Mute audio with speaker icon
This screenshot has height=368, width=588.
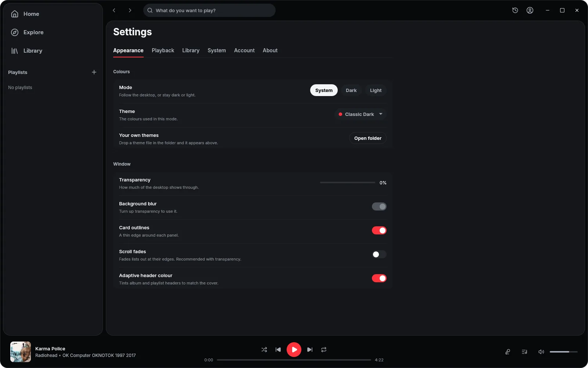[541, 352]
